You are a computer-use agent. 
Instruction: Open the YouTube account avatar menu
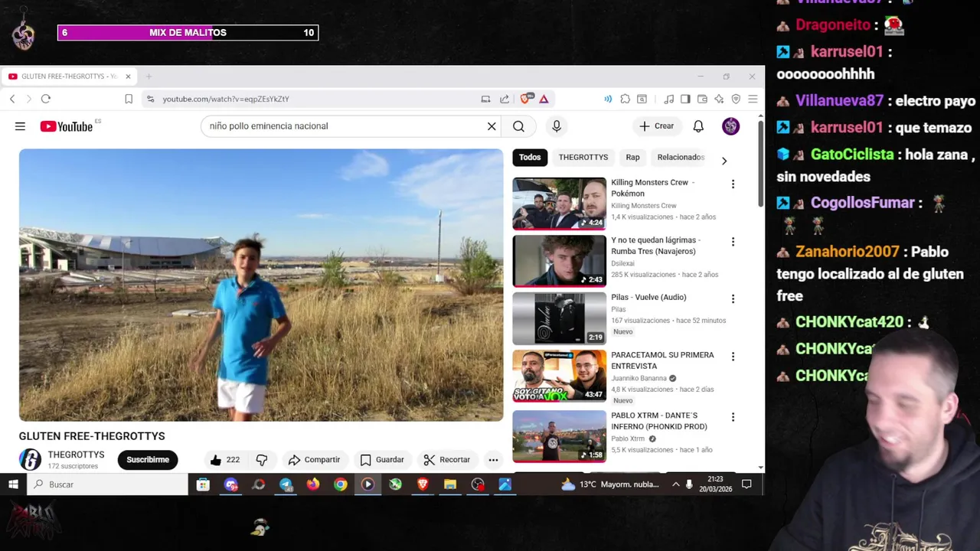730,126
